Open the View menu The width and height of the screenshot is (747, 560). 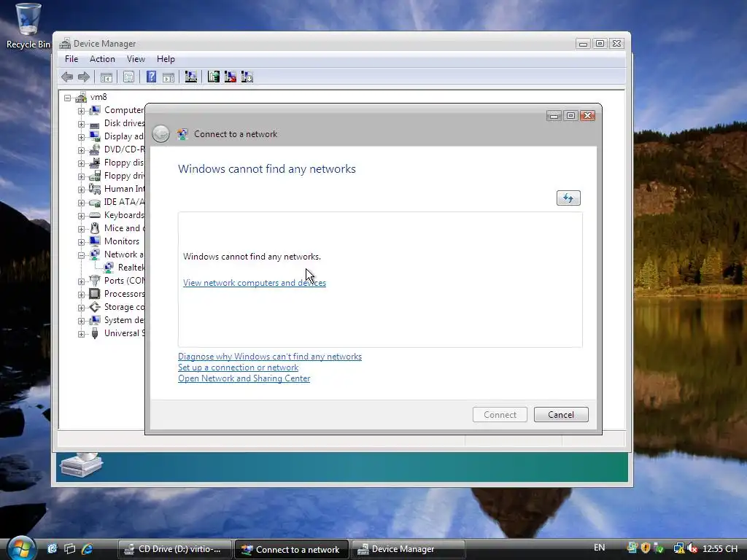tap(136, 59)
